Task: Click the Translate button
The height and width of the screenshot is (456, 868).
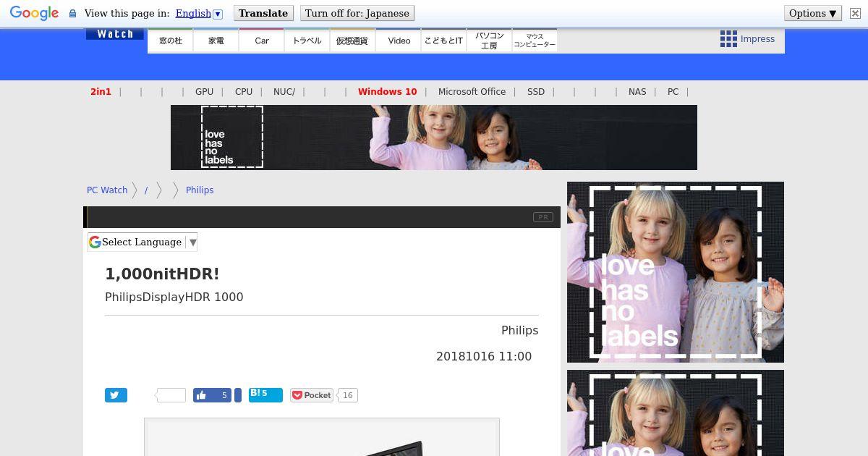Action: tap(263, 13)
